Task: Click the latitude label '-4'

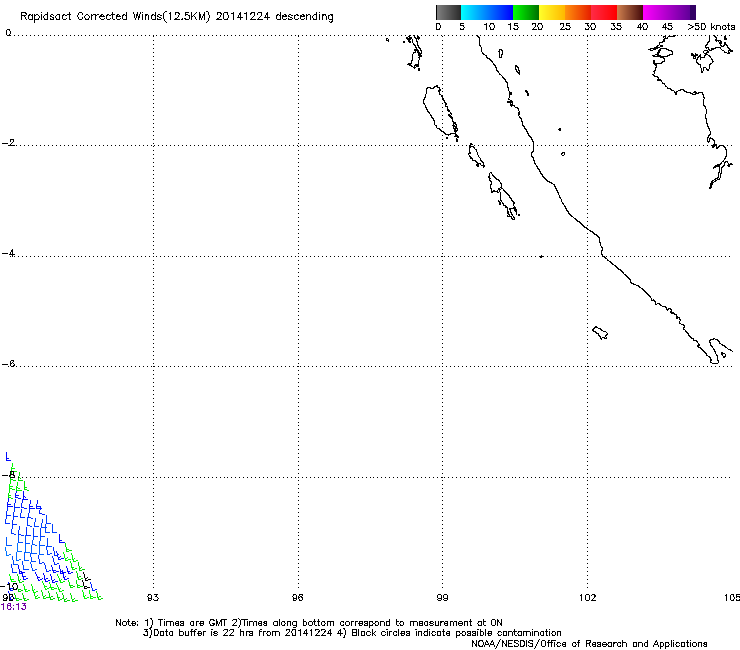Action: coord(8,253)
